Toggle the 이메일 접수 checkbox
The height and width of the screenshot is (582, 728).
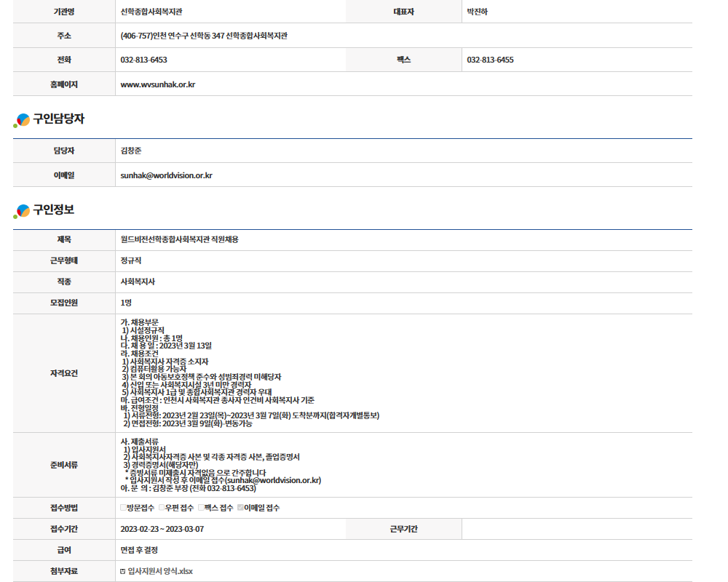(x=240, y=508)
